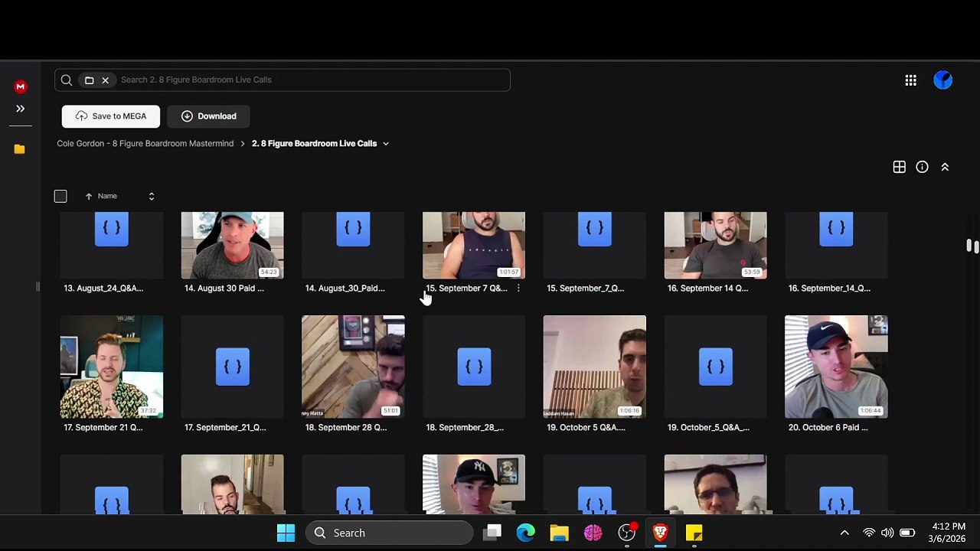Open File Explorer from the taskbar
The width and height of the screenshot is (980, 551).
[559, 533]
